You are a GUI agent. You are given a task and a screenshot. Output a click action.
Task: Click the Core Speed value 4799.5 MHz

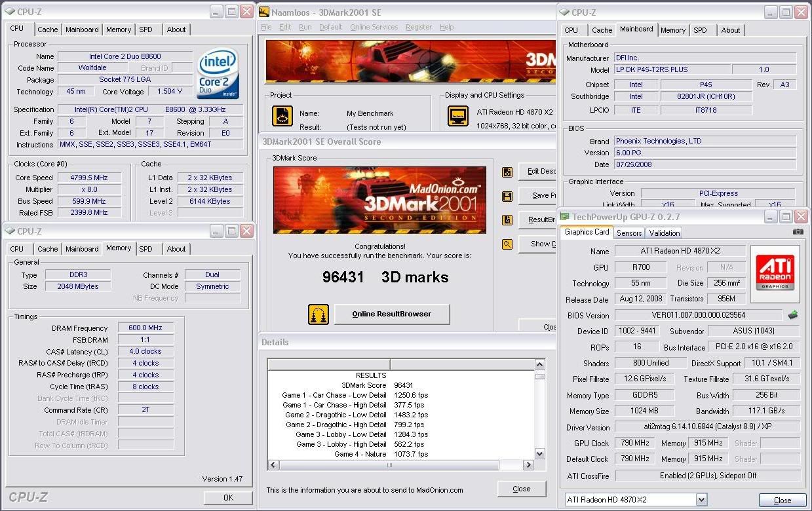90,178
